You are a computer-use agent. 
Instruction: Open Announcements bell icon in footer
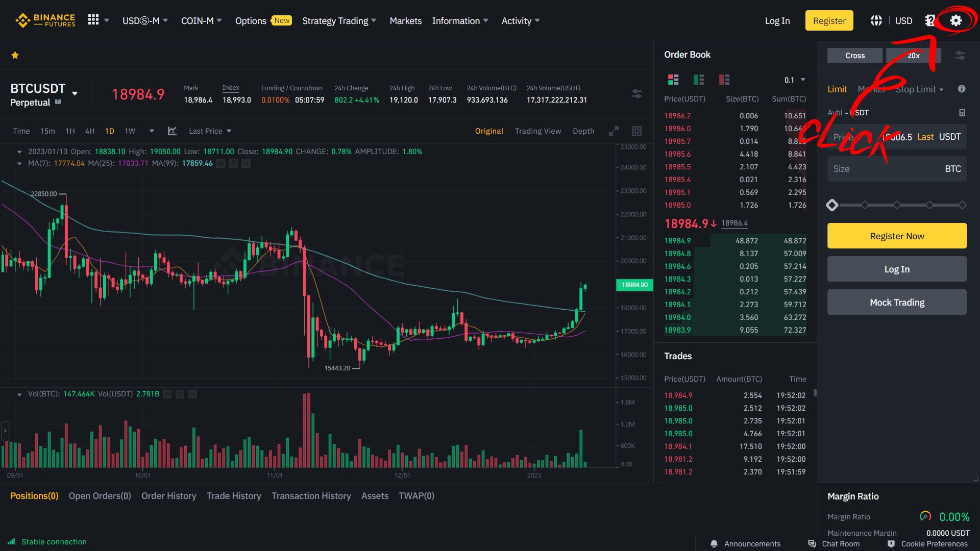714,544
